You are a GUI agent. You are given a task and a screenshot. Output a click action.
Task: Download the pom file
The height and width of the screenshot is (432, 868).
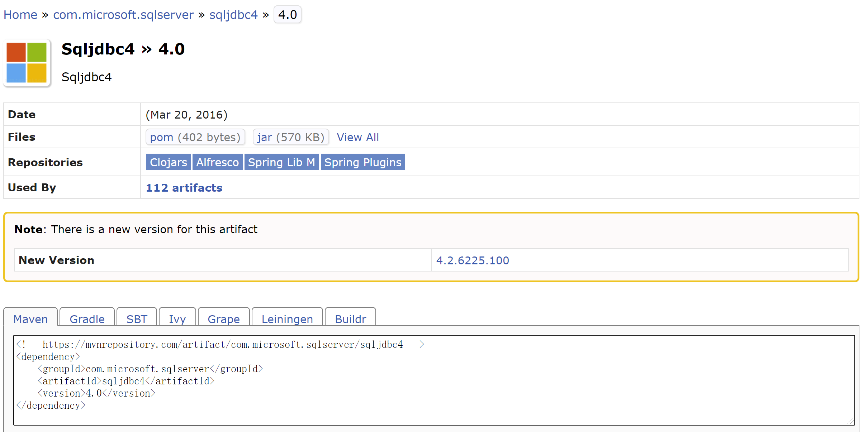(195, 137)
